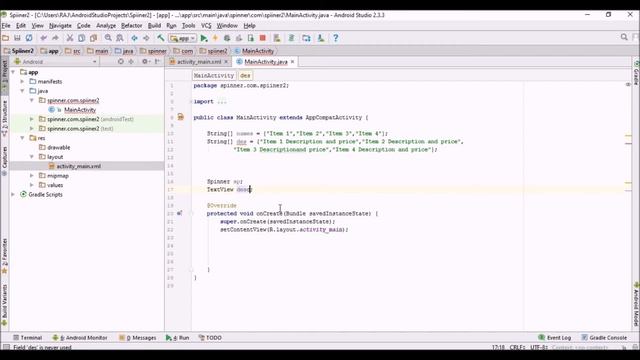Click the onCreate override gutter icon

tap(180, 213)
